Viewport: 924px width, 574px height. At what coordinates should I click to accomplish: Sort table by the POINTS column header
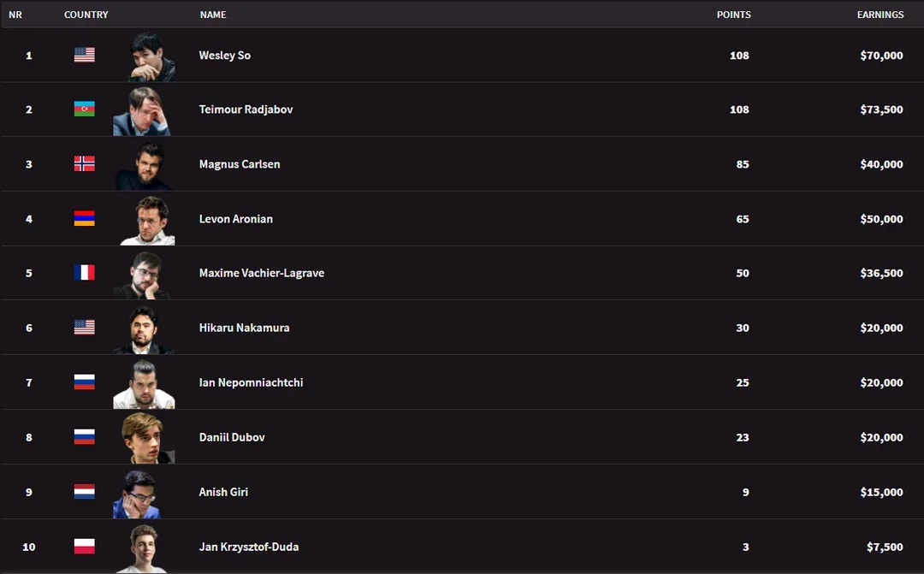click(x=733, y=15)
